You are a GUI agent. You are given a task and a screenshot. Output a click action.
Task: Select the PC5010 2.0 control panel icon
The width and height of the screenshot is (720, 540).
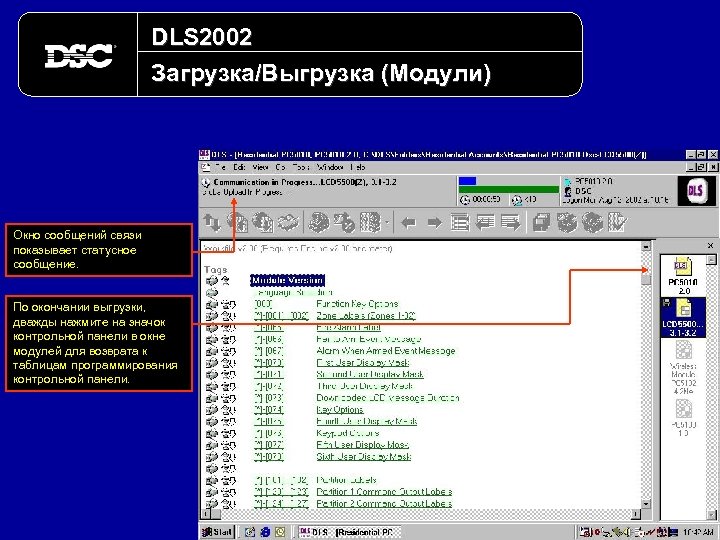coord(683,276)
